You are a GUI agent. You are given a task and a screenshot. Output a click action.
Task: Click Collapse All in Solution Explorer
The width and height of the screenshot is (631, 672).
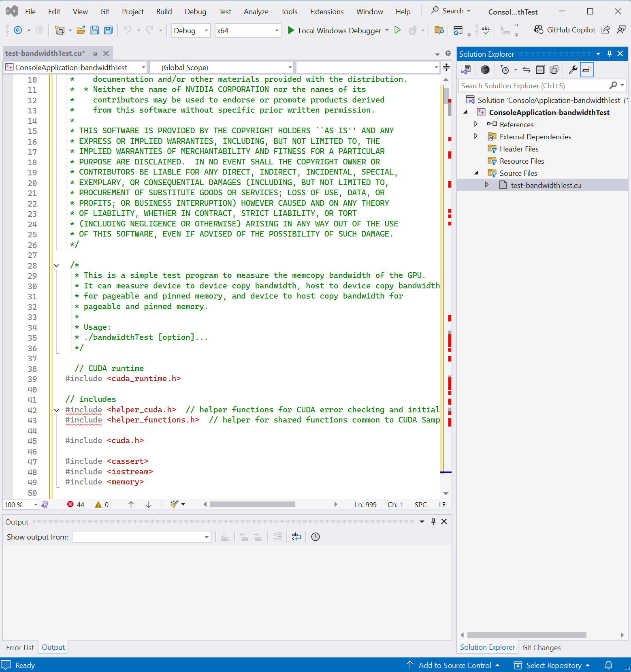pos(540,70)
